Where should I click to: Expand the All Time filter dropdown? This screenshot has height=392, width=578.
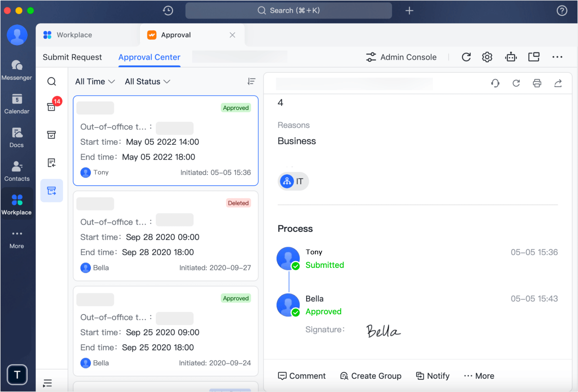tap(95, 82)
